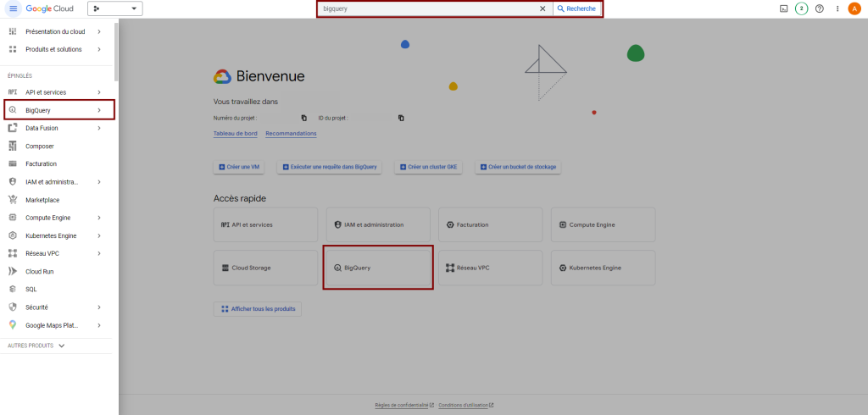Open the three-dot settings menu

[x=837, y=8]
